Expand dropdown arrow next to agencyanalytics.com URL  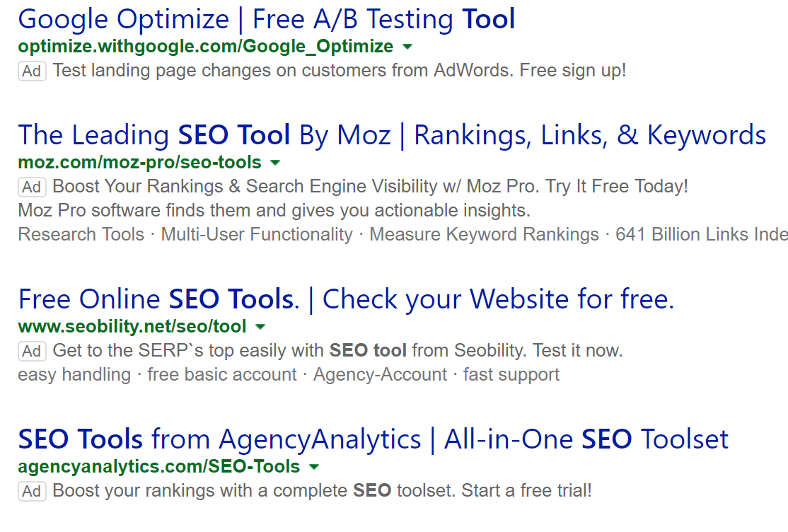tap(313, 467)
